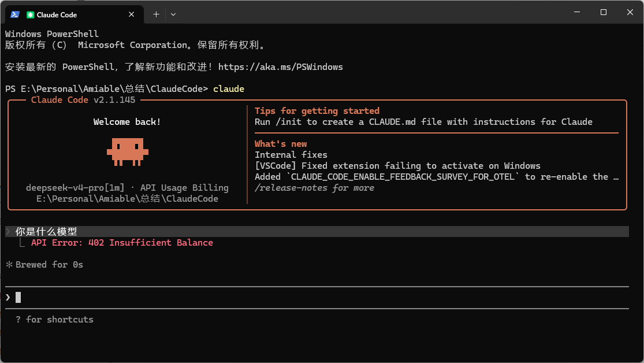Click the "Windows PowerShell" title line
The image size is (644, 363).
coord(52,34)
